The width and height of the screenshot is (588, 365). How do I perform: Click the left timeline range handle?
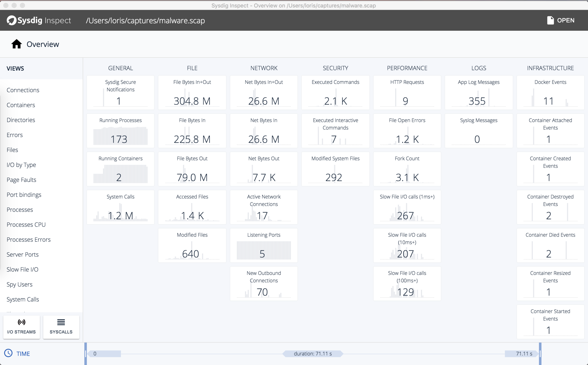point(86,354)
